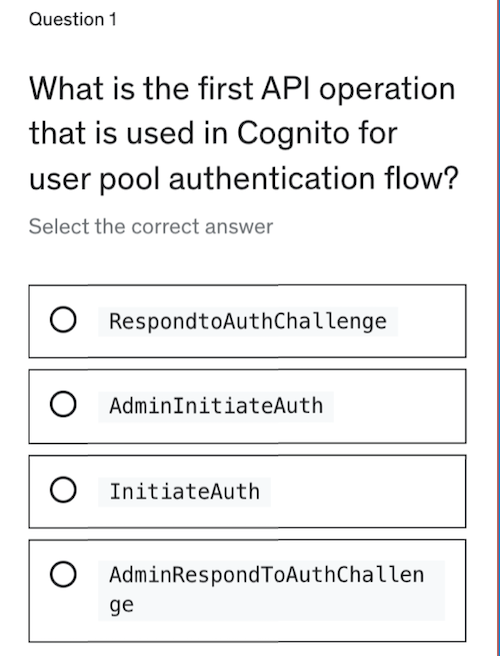
Task: Select the RespondtoAuthChallenge radio button
Action: (63, 320)
